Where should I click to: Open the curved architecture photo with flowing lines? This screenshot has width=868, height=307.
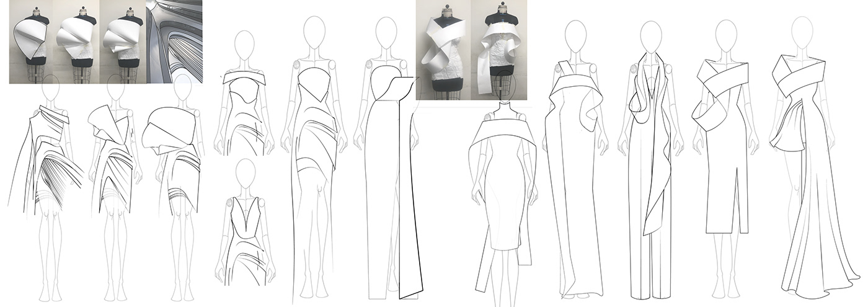pyautogui.click(x=174, y=42)
